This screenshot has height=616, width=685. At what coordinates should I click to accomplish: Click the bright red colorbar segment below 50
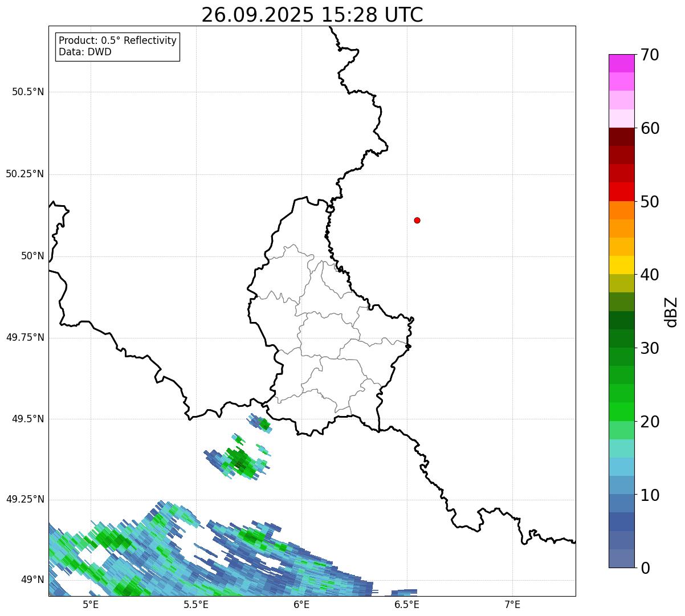tap(621, 191)
